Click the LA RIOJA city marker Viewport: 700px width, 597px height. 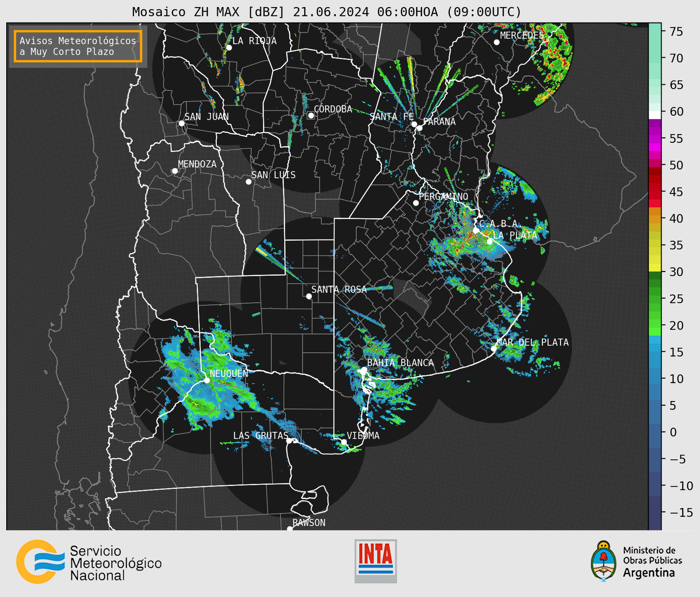pyautogui.click(x=229, y=48)
